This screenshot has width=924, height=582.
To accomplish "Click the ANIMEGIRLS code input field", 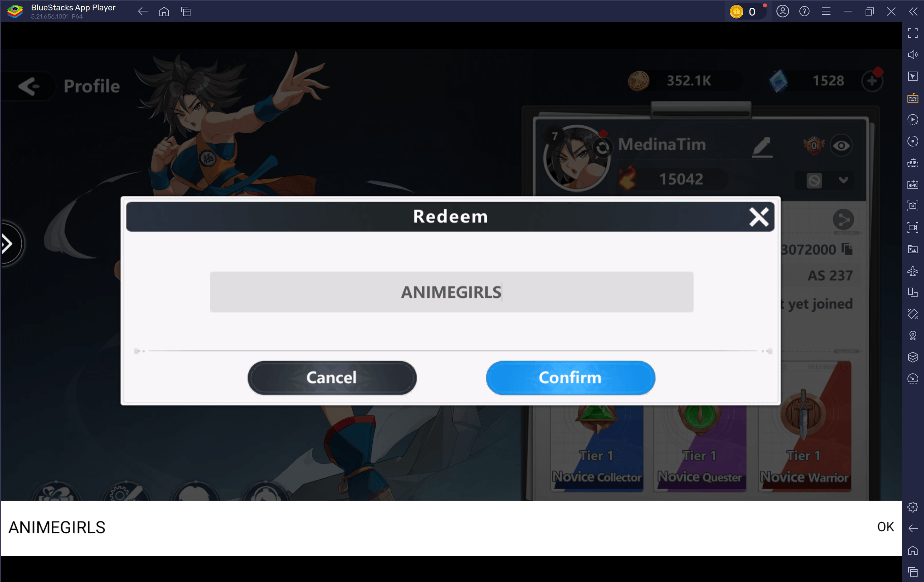I will 451,291.
